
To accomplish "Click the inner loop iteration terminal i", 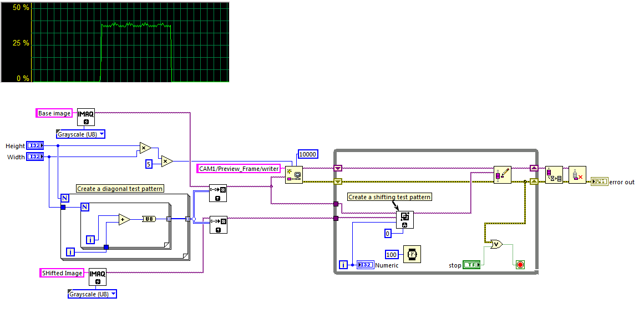I will pyautogui.click(x=90, y=239).
